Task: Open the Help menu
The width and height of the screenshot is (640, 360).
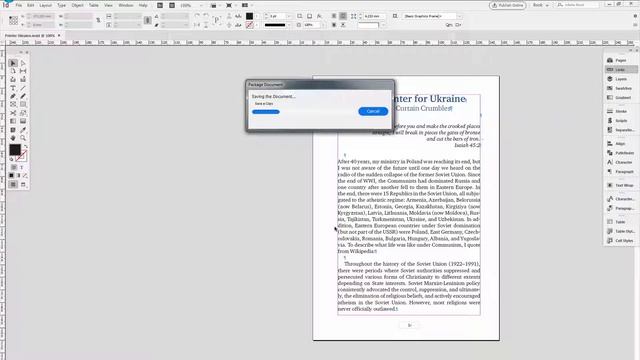Action: [142, 5]
